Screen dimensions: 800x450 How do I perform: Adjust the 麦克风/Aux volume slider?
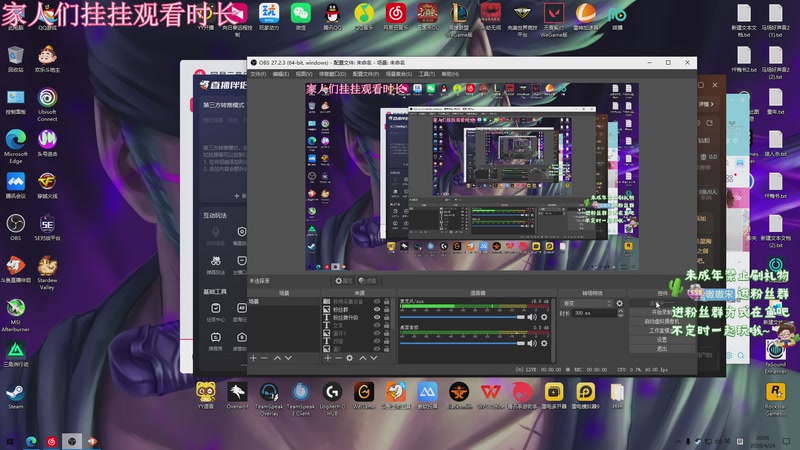462,317
